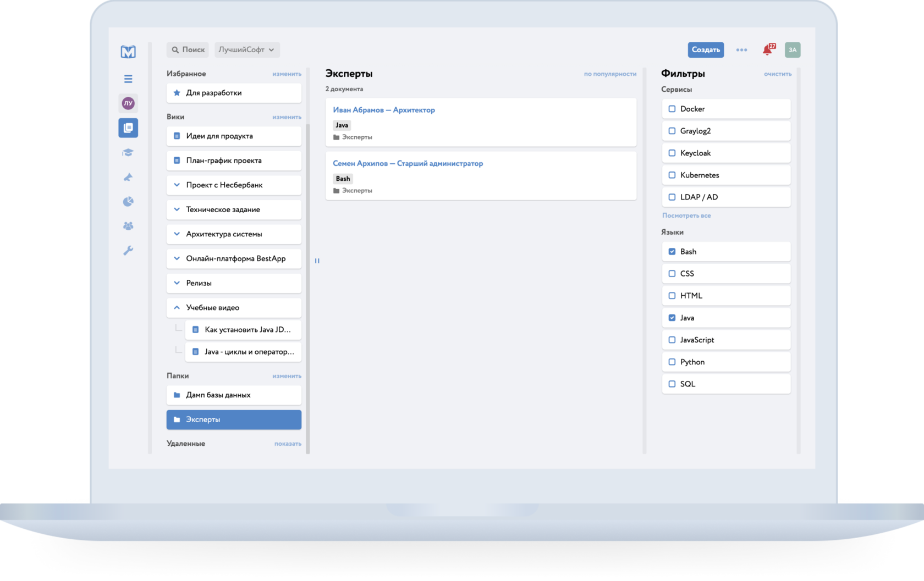This screenshot has width=924, height=581.
Task: Open the learning section (graduation cap icon)
Action: (x=128, y=152)
